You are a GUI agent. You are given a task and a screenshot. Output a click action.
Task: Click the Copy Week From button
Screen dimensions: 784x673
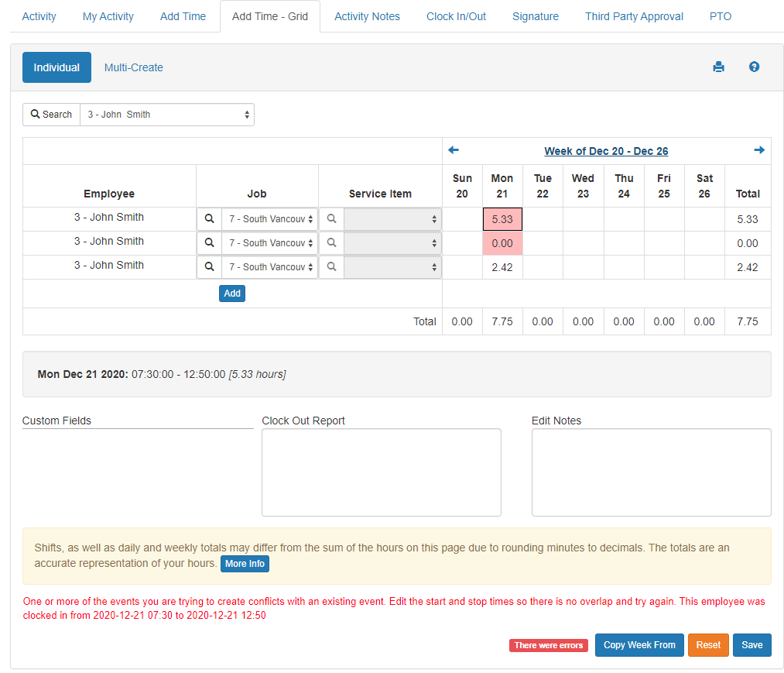pos(639,644)
